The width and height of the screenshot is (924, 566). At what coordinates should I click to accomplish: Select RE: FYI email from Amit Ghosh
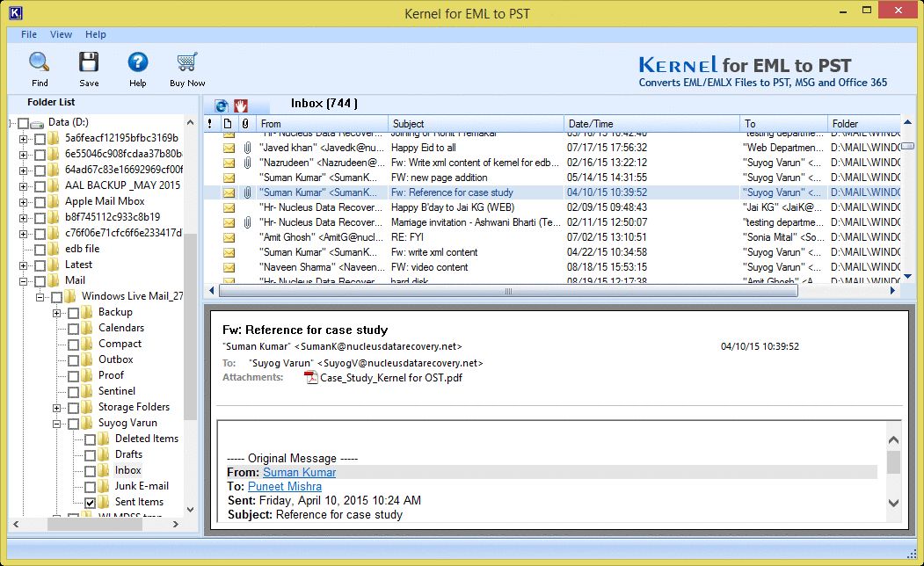552,237
